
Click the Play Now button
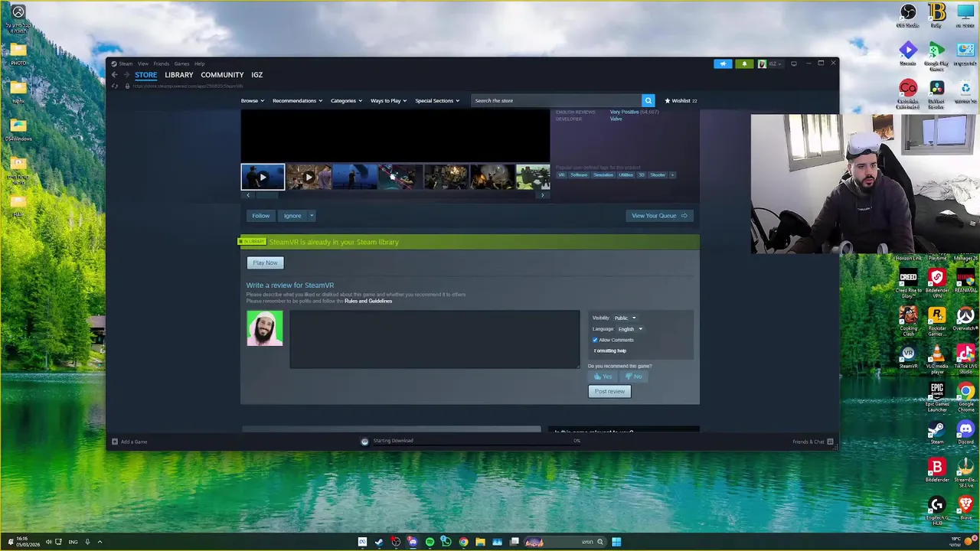(265, 262)
